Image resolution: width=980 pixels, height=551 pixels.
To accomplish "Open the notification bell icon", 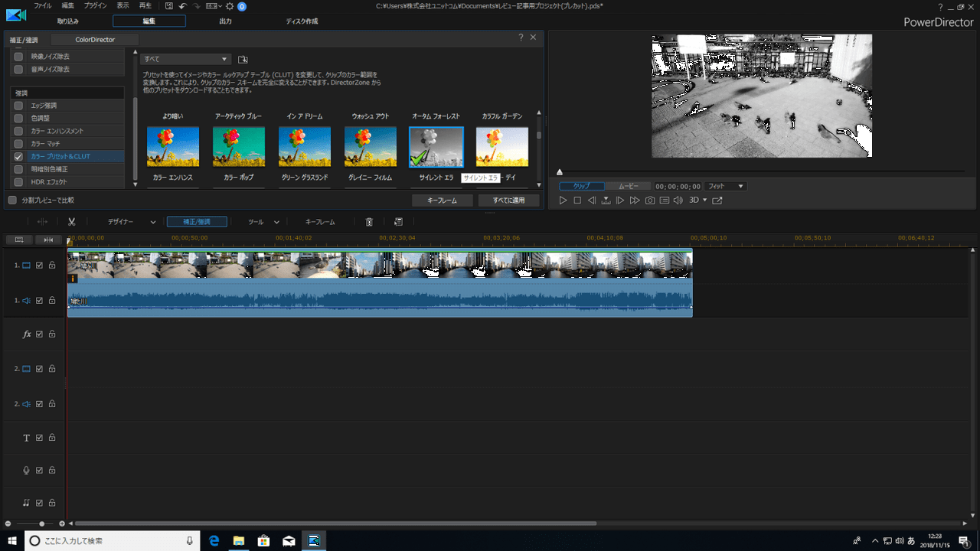I will pyautogui.click(x=242, y=6).
